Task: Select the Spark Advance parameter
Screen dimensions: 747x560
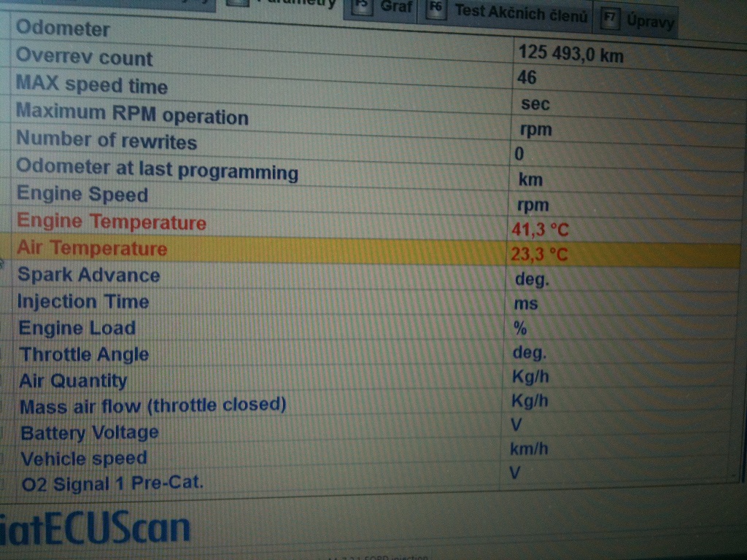Action: point(88,275)
